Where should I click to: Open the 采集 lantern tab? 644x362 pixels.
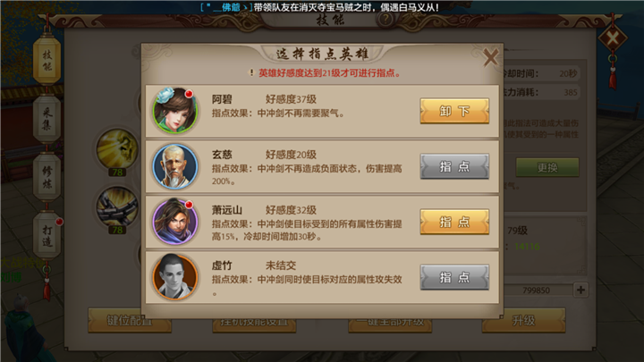[47, 119]
